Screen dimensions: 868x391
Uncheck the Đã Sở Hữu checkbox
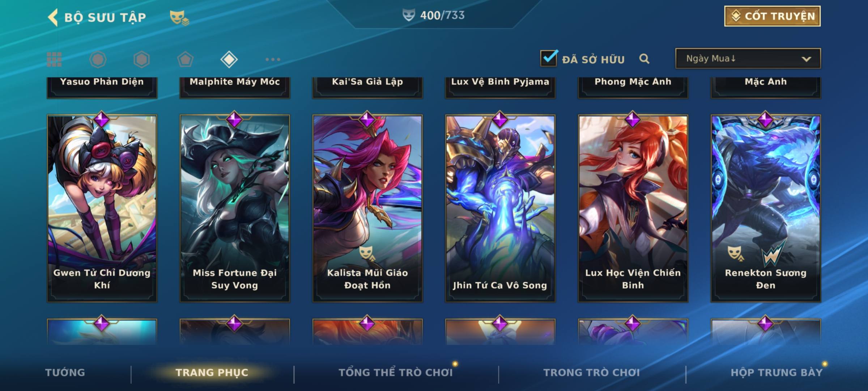point(549,58)
